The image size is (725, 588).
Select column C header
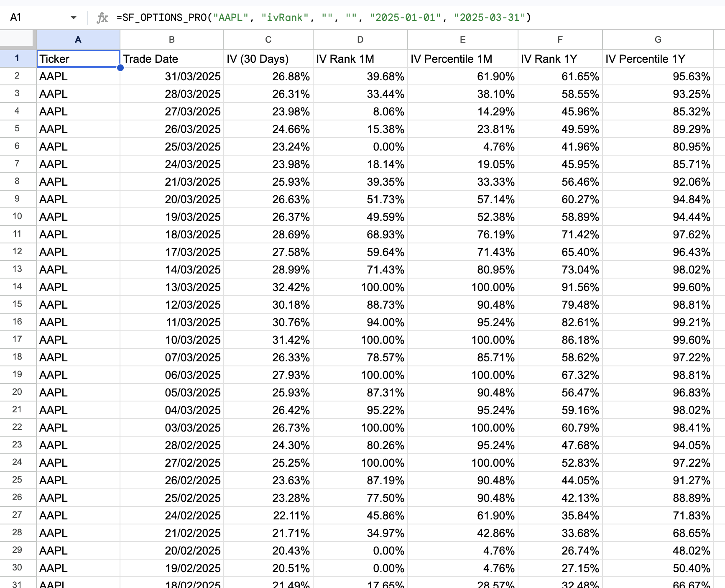(268, 40)
